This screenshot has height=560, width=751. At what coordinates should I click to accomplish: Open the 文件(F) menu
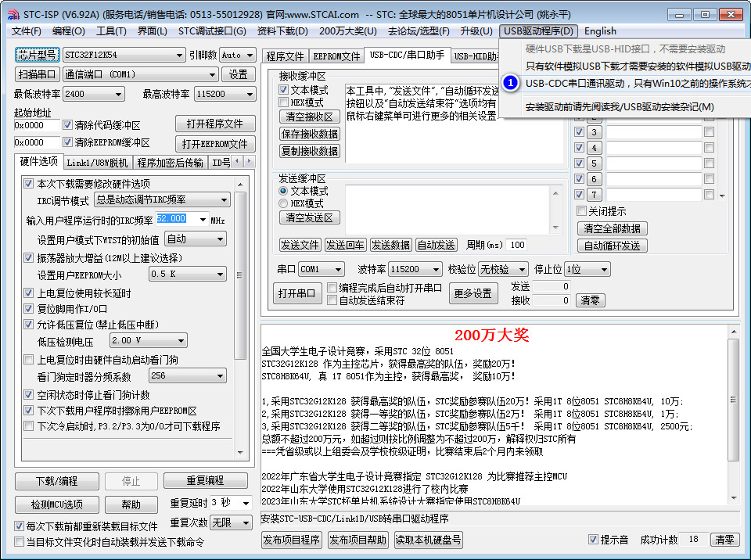[x=26, y=31]
